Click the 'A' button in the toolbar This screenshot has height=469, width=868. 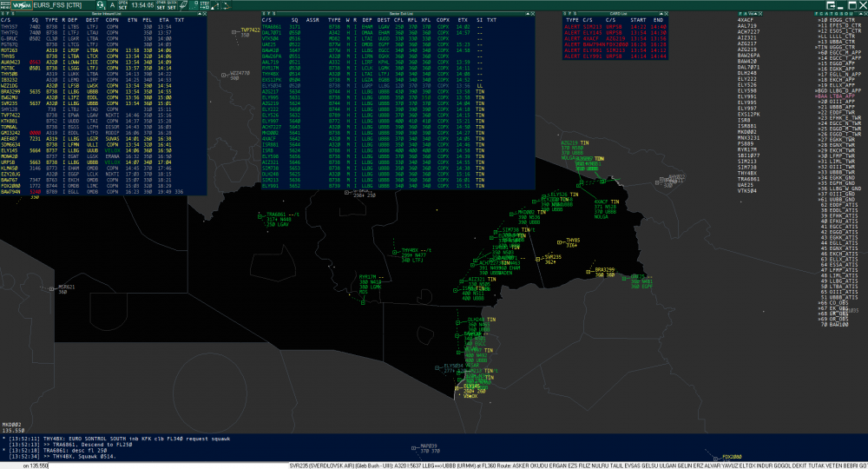pos(111,4)
